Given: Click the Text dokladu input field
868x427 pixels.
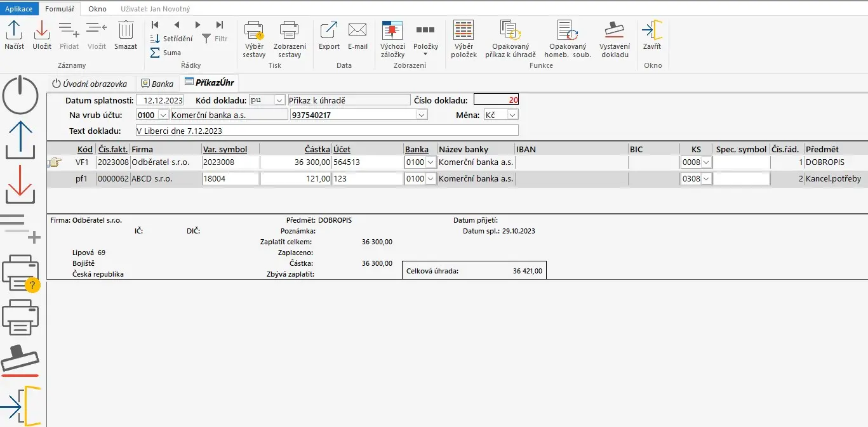Looking at the screenshot, I should [x=327, y=131].
